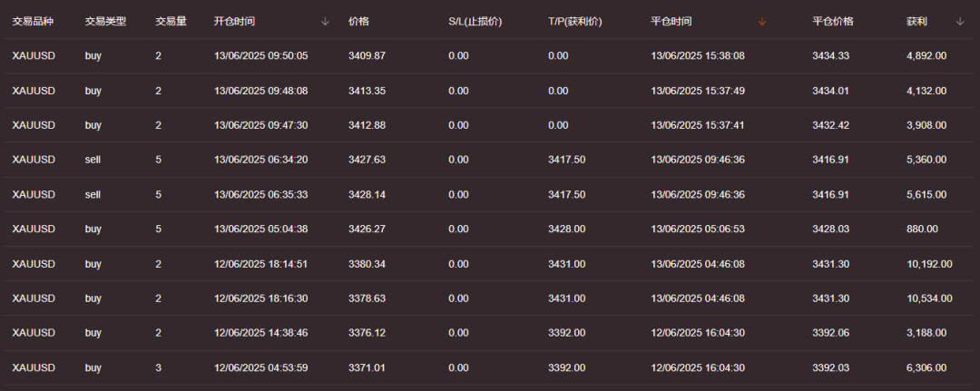The height and width of the screenshot is (391, 980).
Task: Click close time 13/06/2025 15:37:49
Action: point(698,91)
